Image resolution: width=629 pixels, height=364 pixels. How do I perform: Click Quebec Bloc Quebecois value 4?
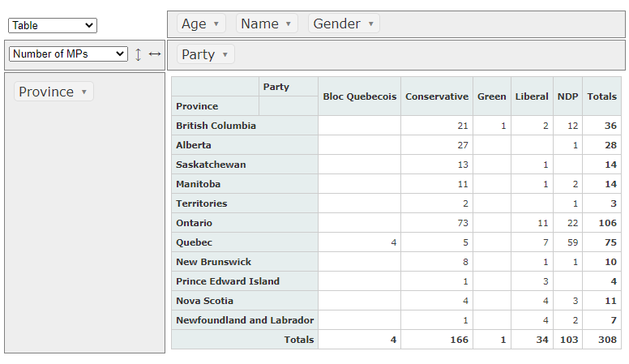[x=359, y=242]
